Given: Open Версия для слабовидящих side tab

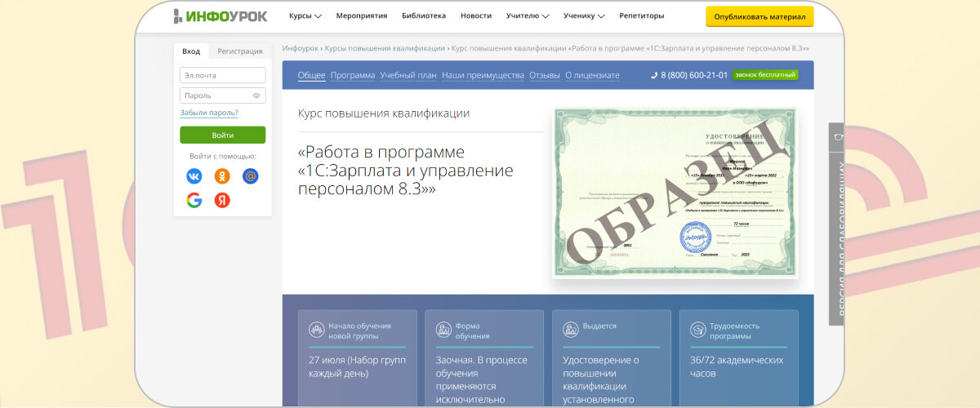Looking at the screenshot, I should 836,238.
